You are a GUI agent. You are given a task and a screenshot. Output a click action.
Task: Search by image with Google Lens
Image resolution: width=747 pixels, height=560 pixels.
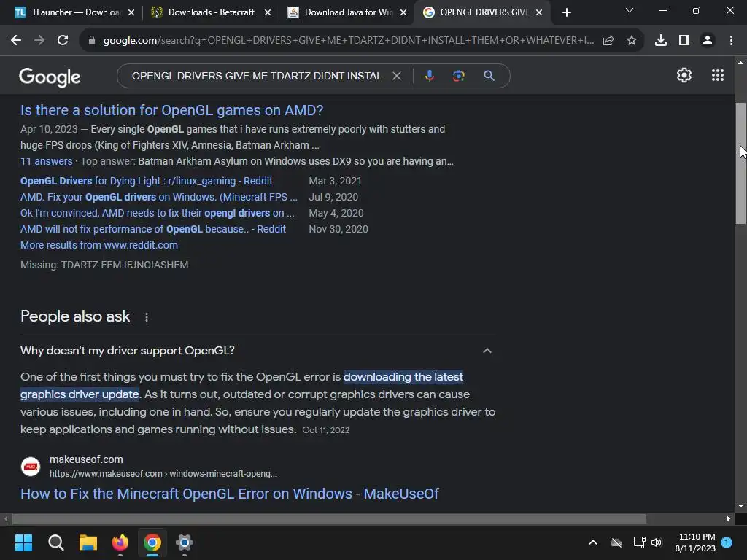tap(458, 76)
